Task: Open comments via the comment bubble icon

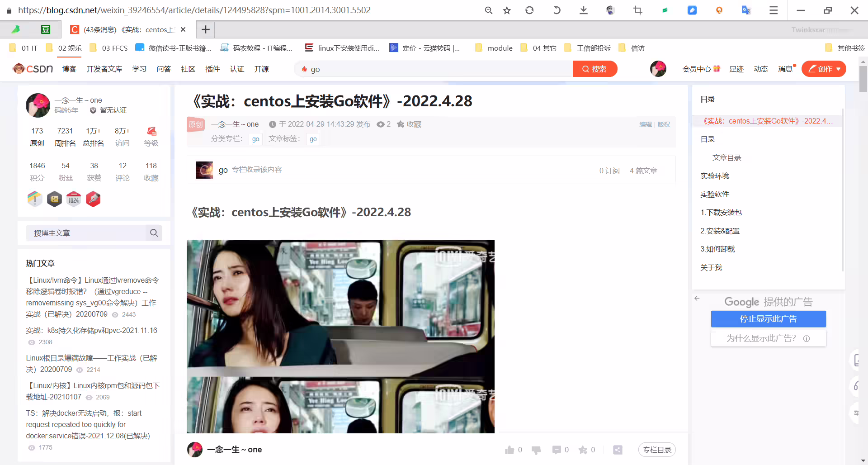Action: pos(557,450)
